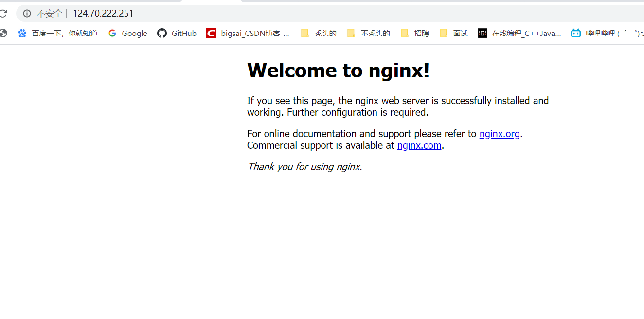Open the GitHub bookmark
644x319 pixels.
(177, 33)
